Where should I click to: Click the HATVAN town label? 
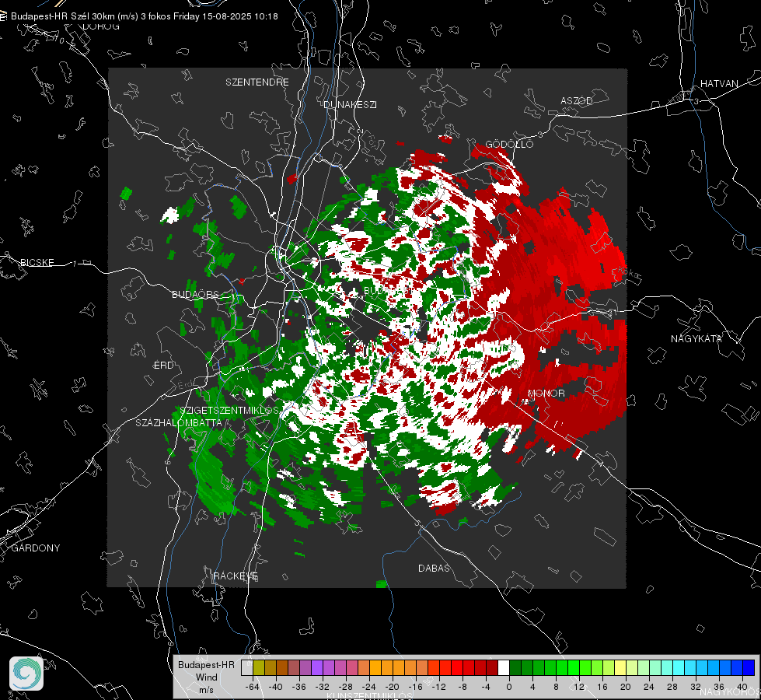click(719, 83)
